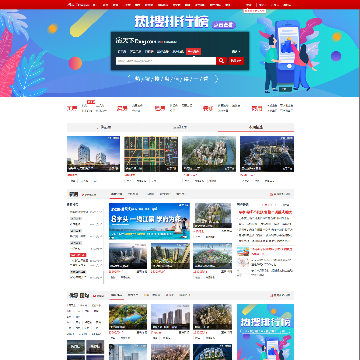The height and width of the screenshot is (360, 360).
Task: Click the red magnifier search button
Action: click(x=221, y=61)
